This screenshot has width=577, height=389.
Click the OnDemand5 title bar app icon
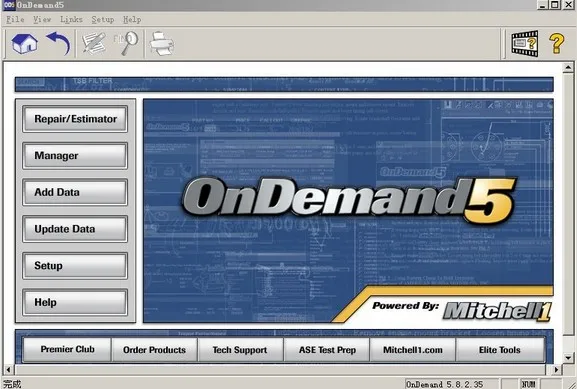click(8, 5)
